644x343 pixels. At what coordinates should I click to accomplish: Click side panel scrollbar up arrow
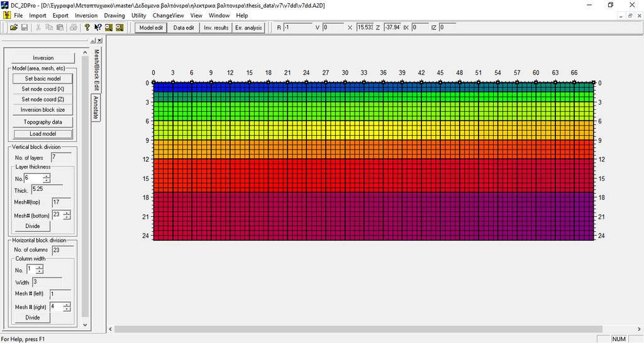85,53
